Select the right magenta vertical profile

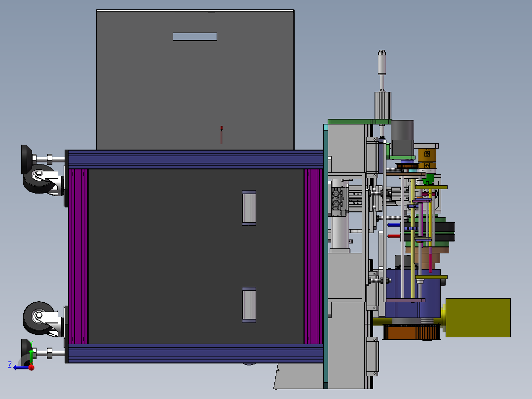[313, 256]
